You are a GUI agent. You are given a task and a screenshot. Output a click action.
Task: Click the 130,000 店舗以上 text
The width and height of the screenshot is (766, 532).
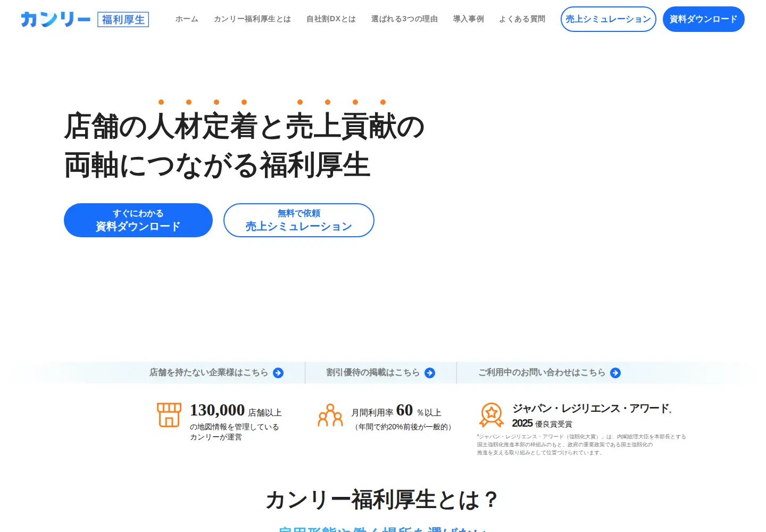coord(236,411)
